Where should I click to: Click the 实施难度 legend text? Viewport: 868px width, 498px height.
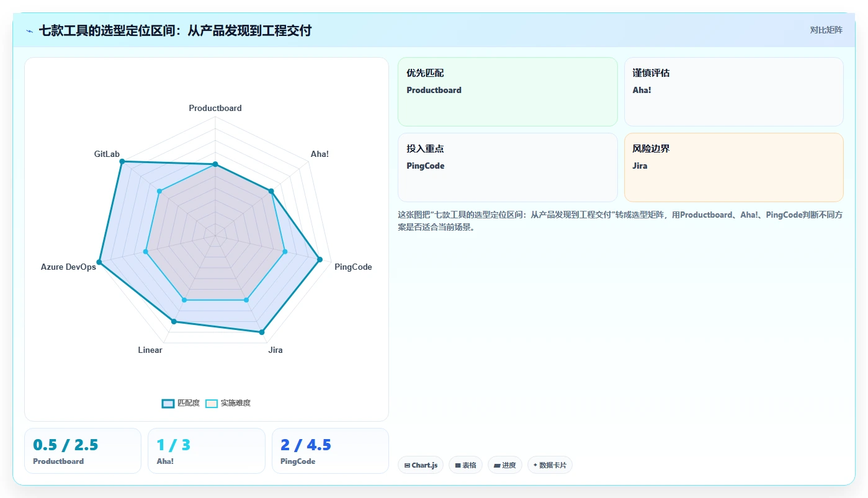click(236, 403)
